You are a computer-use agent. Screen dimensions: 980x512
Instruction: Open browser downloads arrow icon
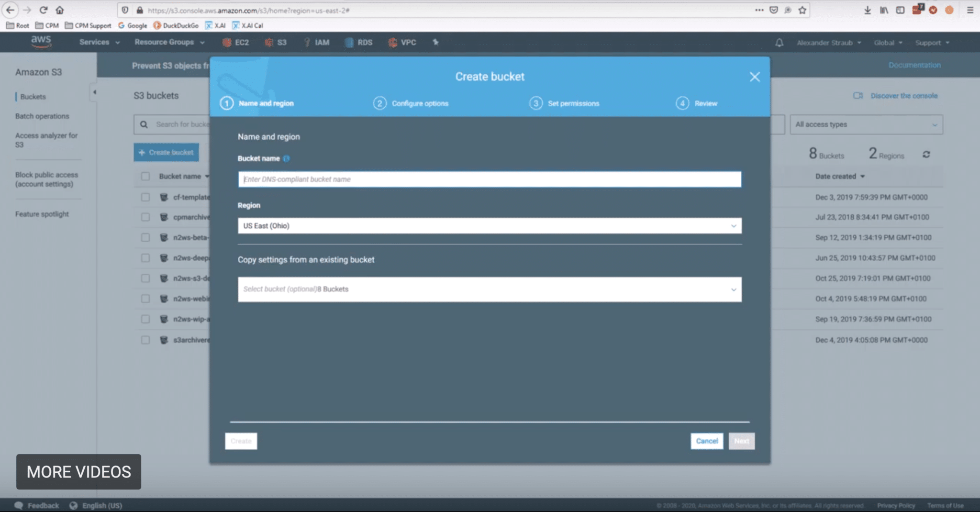[868, 10]
